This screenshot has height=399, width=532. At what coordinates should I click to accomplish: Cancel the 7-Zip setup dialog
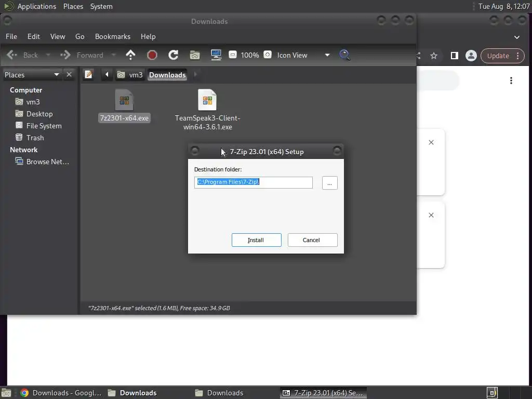click(312, 240)
